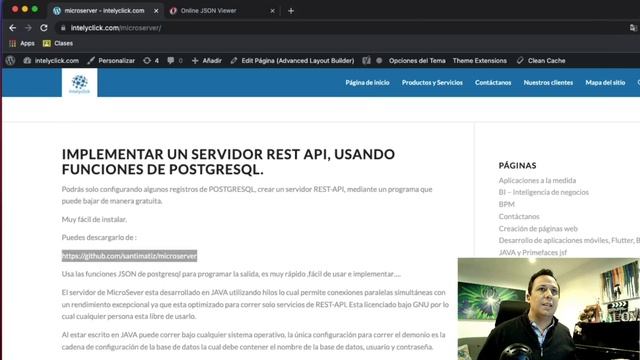The height and width of the screenshot is (360, 640).
Task: Open Productos y Servicios menu
Action: click(432, 82)
